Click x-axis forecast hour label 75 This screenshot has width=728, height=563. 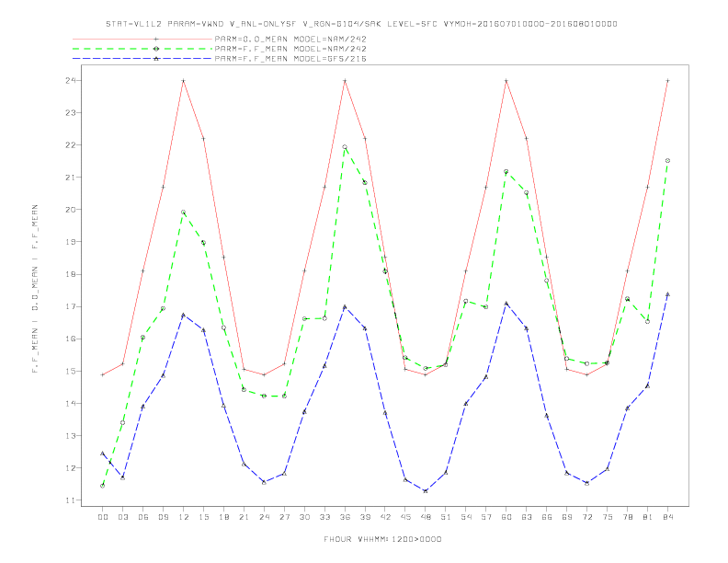608,517
